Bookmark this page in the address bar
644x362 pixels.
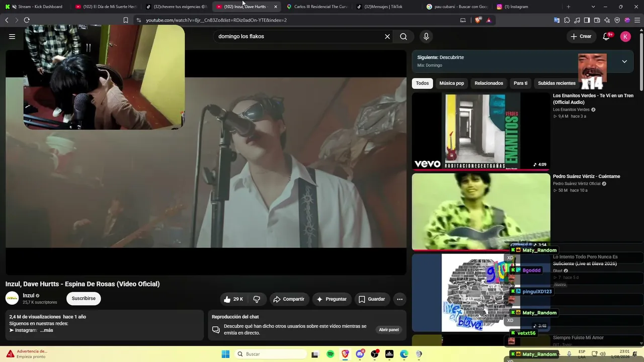126,20
